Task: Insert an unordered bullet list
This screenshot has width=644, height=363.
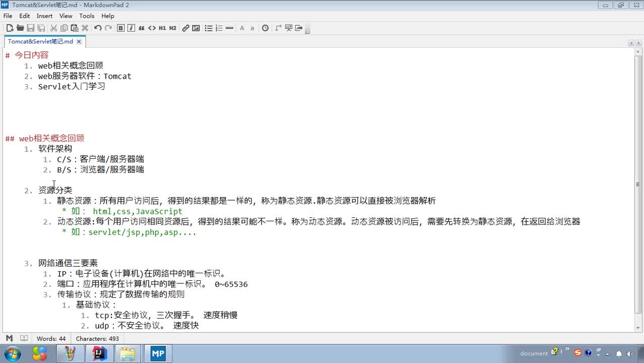Action: [209, 28]
